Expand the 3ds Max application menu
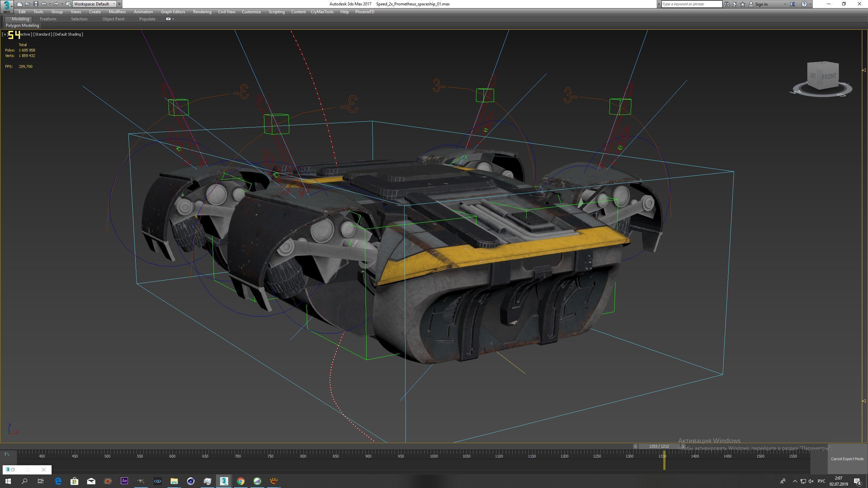This screenshot has width=868, height=488. click(x=7, y=6)
